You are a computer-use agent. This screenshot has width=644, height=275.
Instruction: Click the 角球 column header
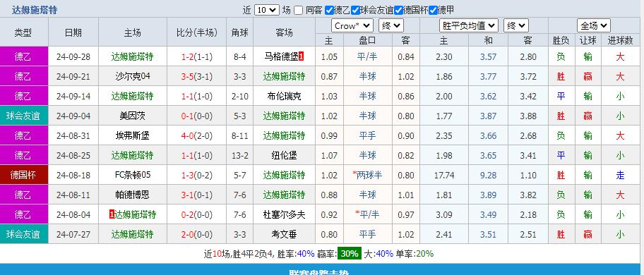coord(239,32)
